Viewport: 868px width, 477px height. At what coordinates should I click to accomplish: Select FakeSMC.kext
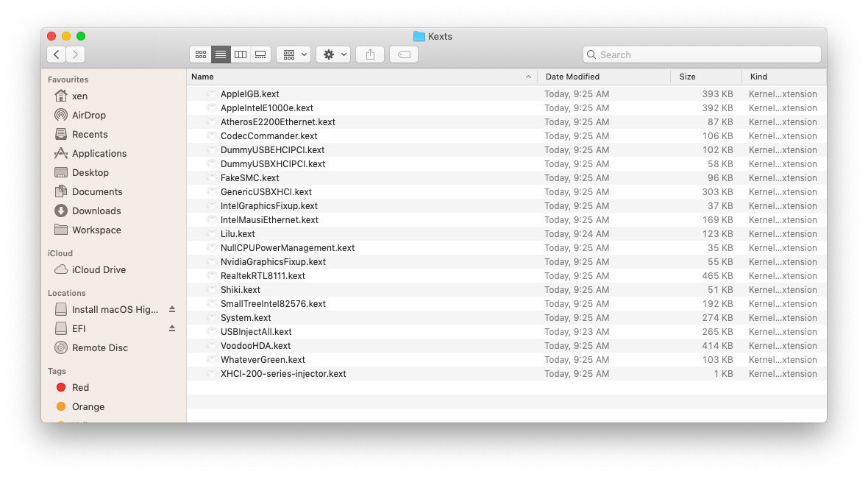[249, 178]
